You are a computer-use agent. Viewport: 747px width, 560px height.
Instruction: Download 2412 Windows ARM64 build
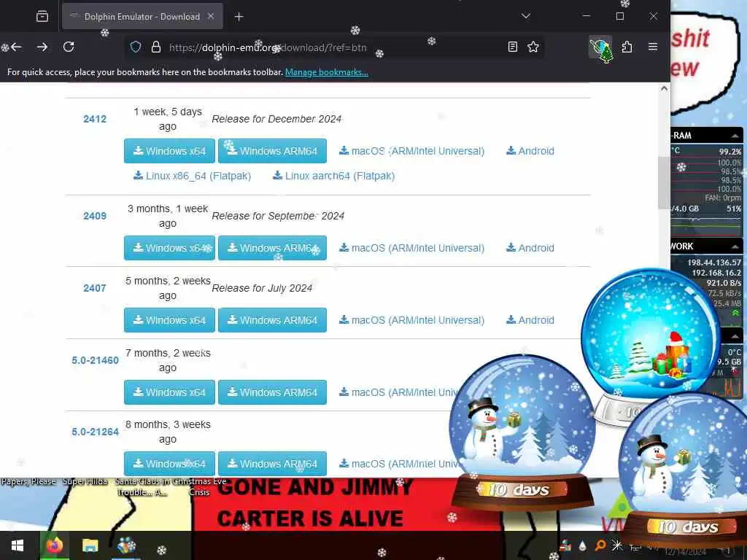click(273, 151)
